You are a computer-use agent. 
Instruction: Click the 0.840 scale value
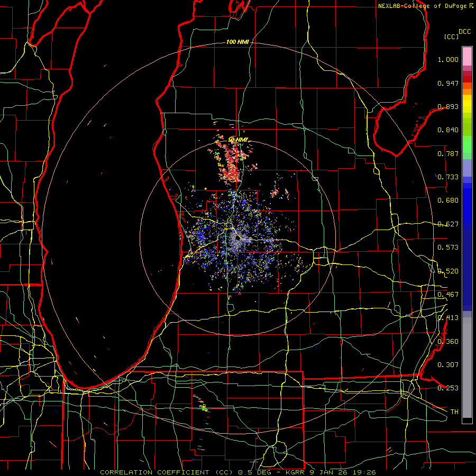coord(448,130)
